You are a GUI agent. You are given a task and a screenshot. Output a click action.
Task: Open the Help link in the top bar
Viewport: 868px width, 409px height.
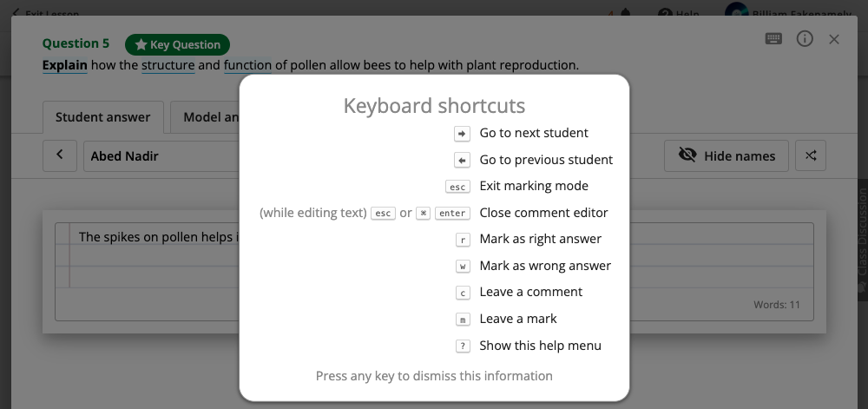(x=679, y=14)
